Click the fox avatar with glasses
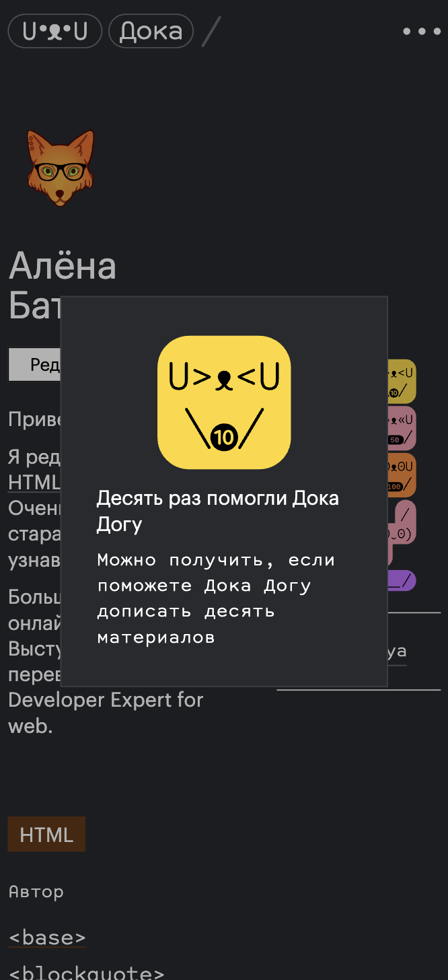This screenshot has height=980, width=448. pyautogui.click(x=61, y=168)
